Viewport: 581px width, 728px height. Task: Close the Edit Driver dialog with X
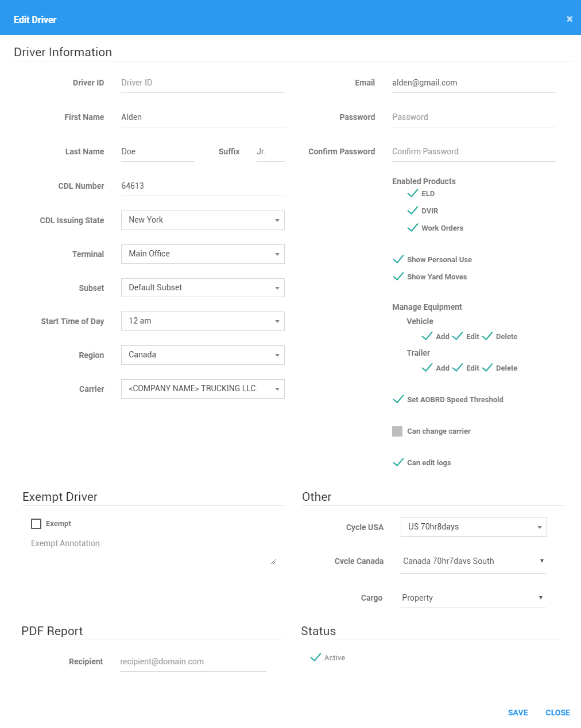570,19
